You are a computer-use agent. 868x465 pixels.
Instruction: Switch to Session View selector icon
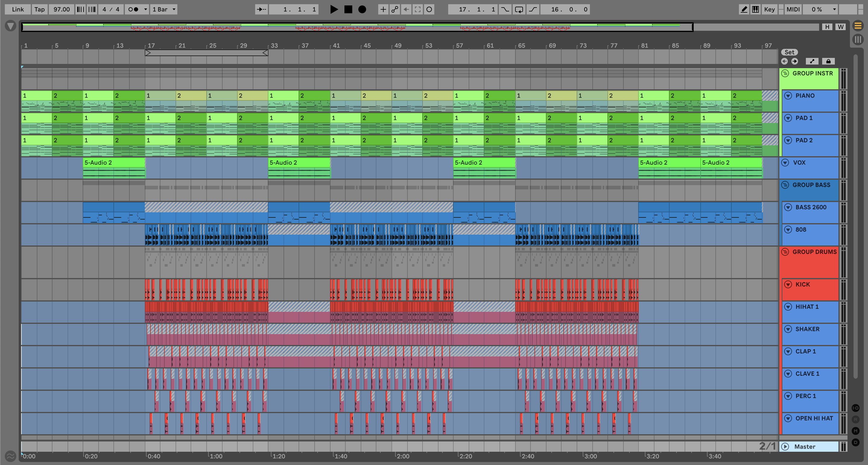click(858, 40)
